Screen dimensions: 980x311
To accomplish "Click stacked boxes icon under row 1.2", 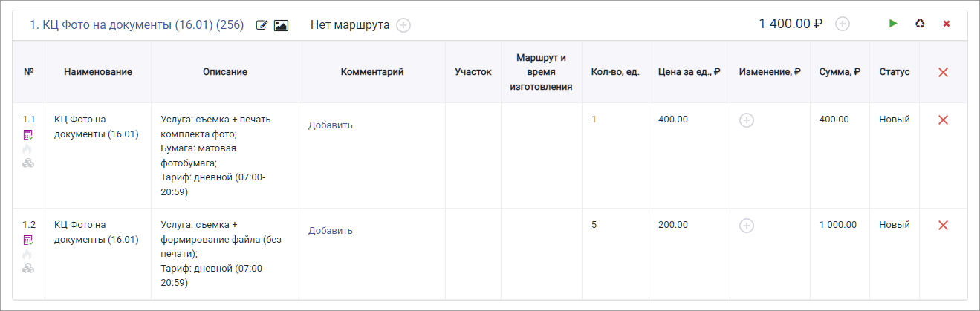I will pos(28,268).
